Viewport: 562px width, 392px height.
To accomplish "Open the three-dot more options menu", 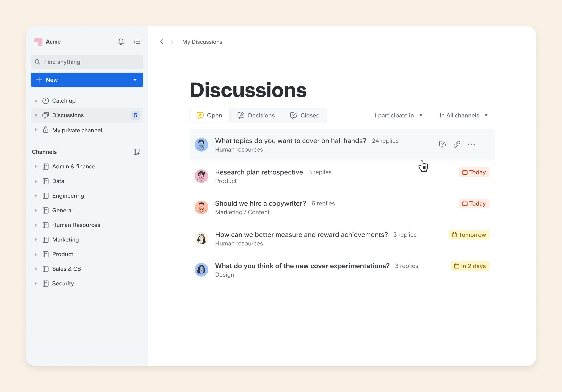I will pyautogui.click(x=471, y=144).
